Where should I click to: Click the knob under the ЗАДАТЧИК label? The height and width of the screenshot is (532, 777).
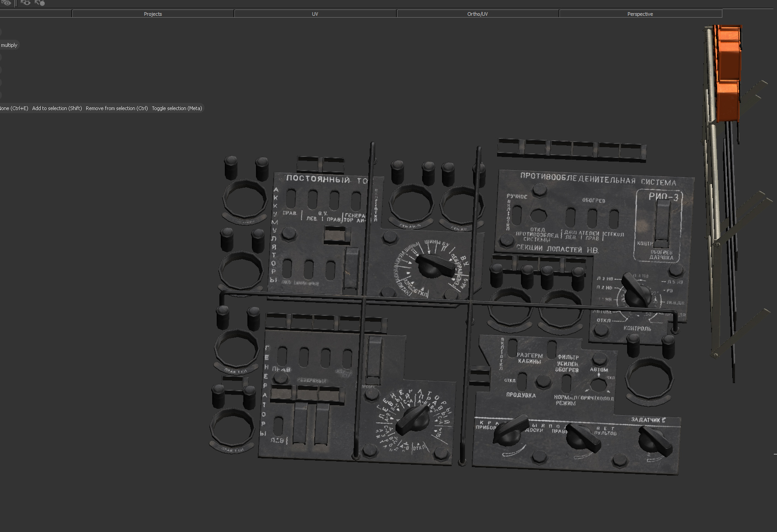(x=655, y=440)
